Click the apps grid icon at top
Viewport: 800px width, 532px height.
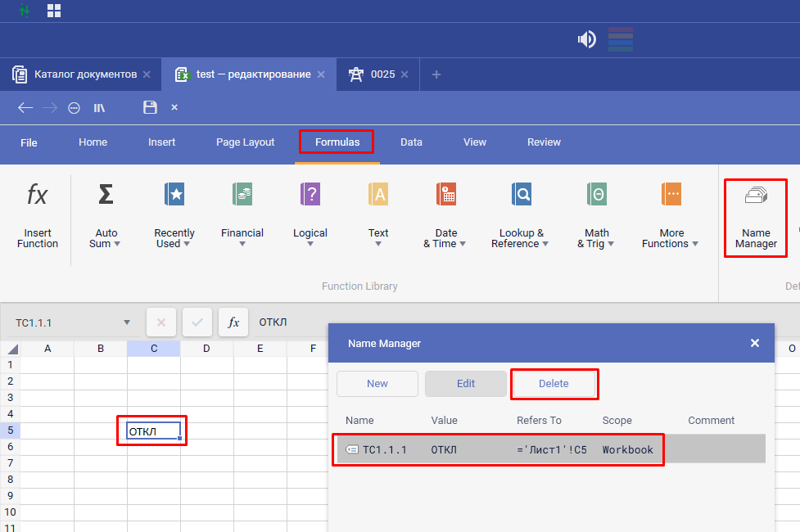coord(54,11)
